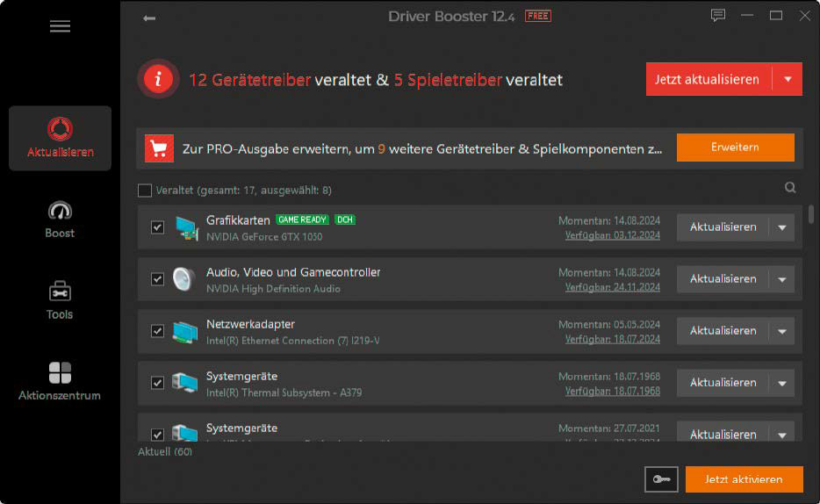The image size is (820, 504).
Task: Open the Boost section
Action: (x=60, y=220)
